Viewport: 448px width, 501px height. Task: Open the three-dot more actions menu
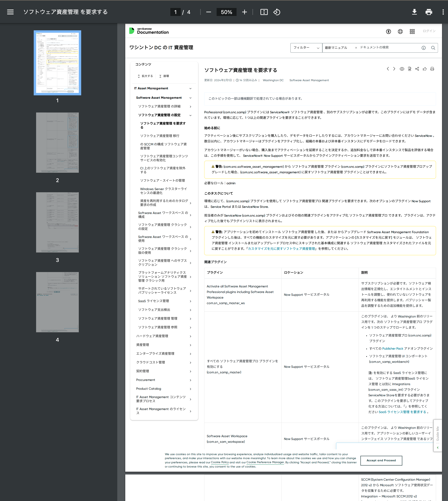click(x=443, y=12)
